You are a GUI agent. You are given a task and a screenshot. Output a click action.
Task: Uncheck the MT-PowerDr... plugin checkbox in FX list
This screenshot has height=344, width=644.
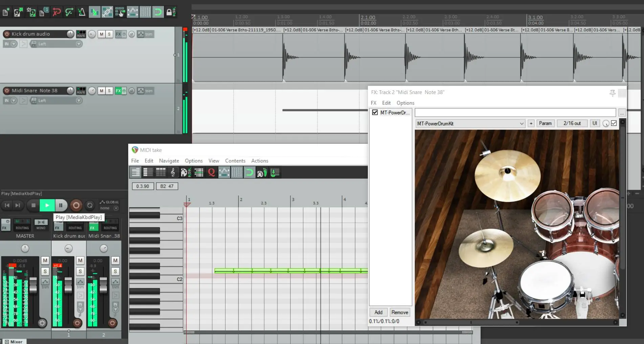coord(375,112)
